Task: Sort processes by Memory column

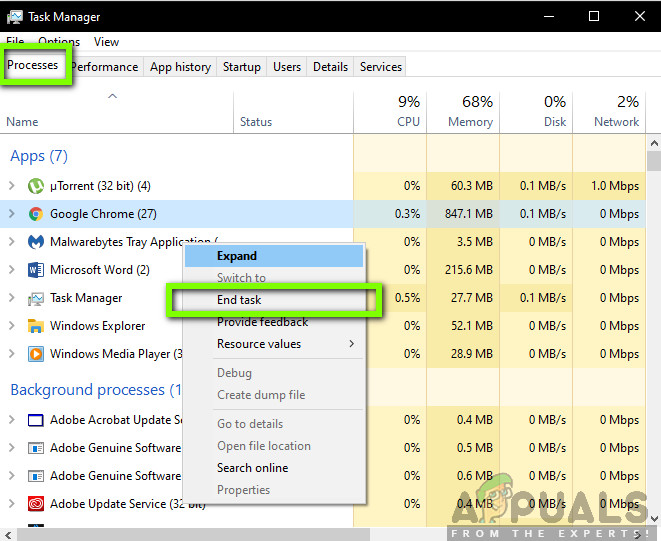Action: 463,113
